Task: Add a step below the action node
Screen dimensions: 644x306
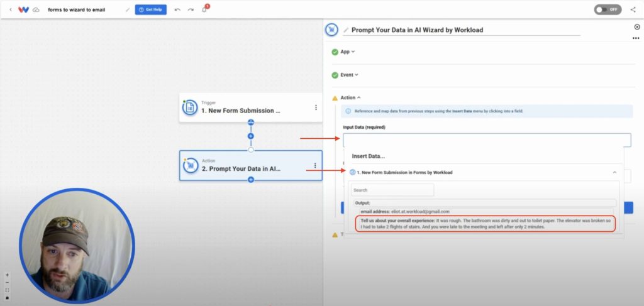Action: pos(251,180)
